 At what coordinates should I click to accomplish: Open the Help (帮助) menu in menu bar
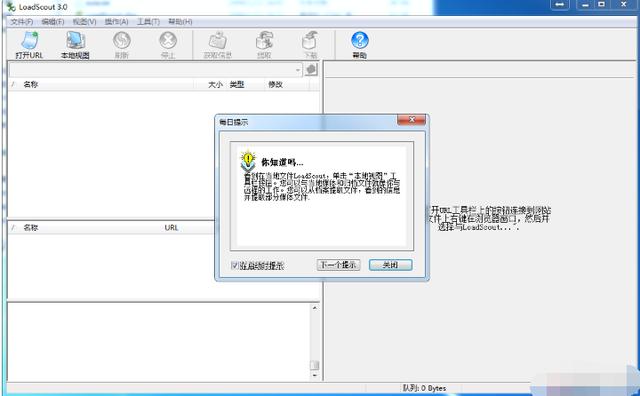[x=180, y=22]
